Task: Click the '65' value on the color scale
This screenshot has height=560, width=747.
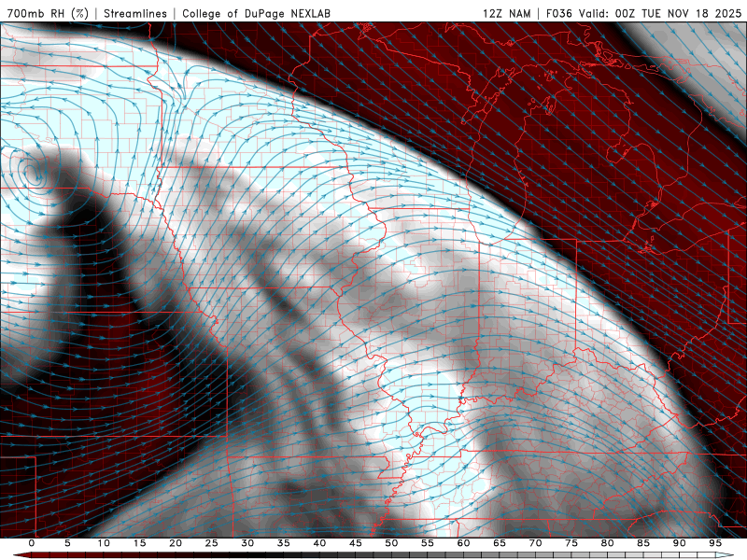Action: pos(500,543)
